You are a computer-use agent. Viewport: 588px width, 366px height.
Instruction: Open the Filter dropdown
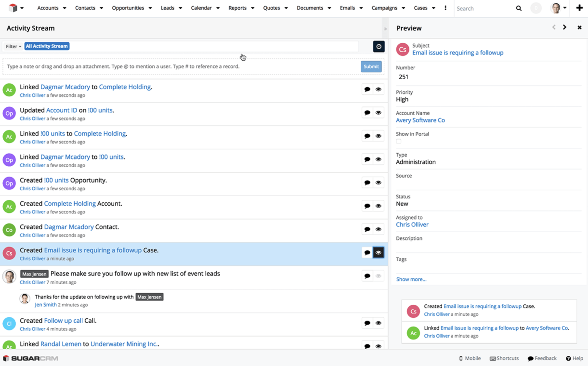coord(13,46)
